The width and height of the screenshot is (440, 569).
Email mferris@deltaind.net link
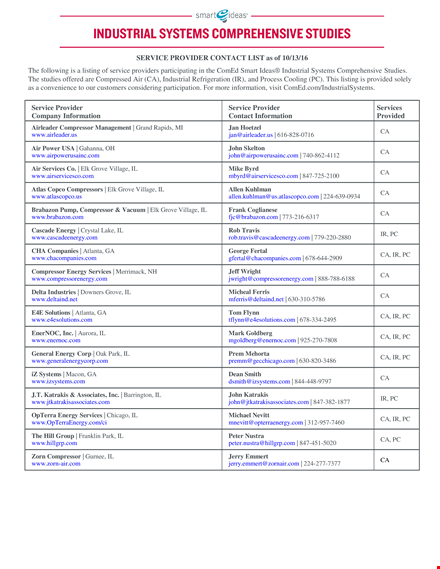pos(256,299)
